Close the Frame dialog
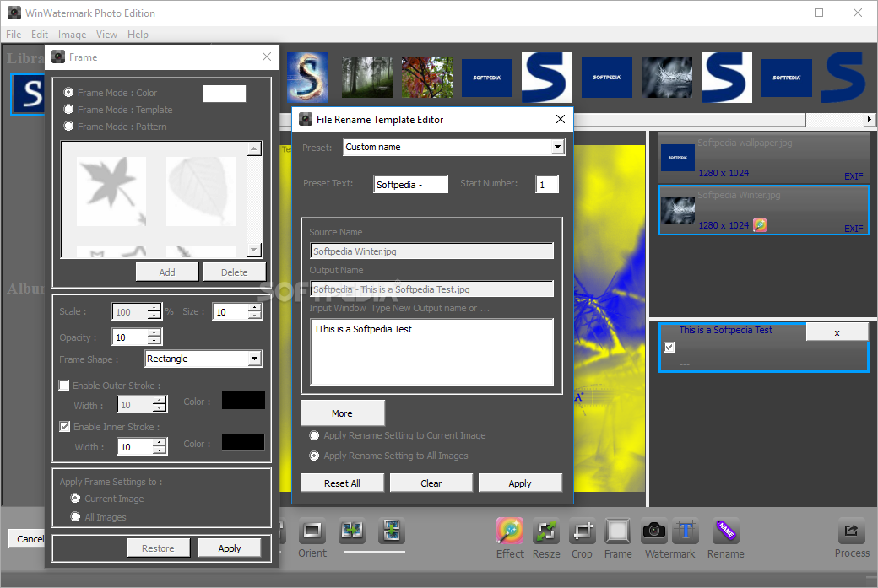Viewport: 878px width, 588px height. (267, 57)
